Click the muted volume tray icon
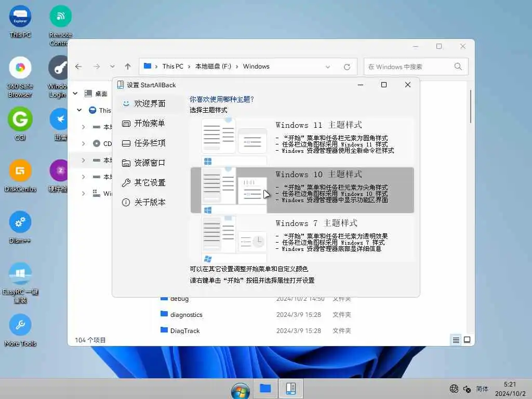The image size is (532, 399). click(467, 389)
